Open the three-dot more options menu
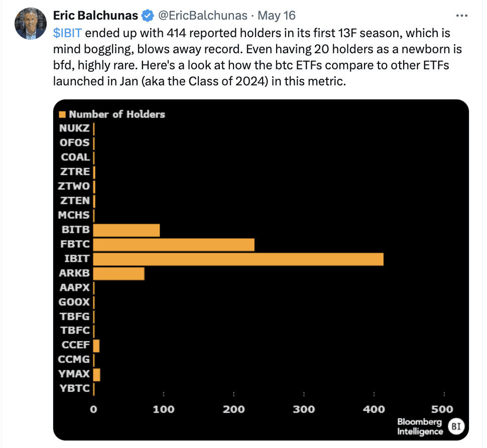487x448 pixels. coord(461,16)
